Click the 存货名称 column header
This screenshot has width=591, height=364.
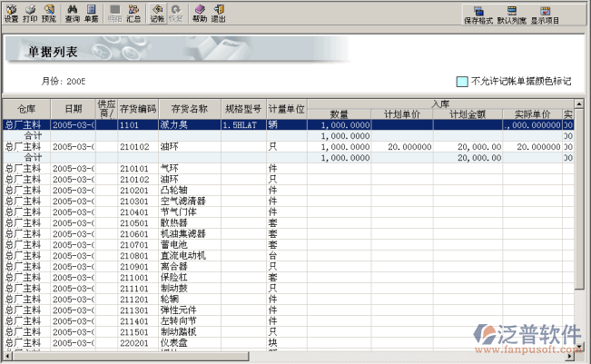point(189,109)
